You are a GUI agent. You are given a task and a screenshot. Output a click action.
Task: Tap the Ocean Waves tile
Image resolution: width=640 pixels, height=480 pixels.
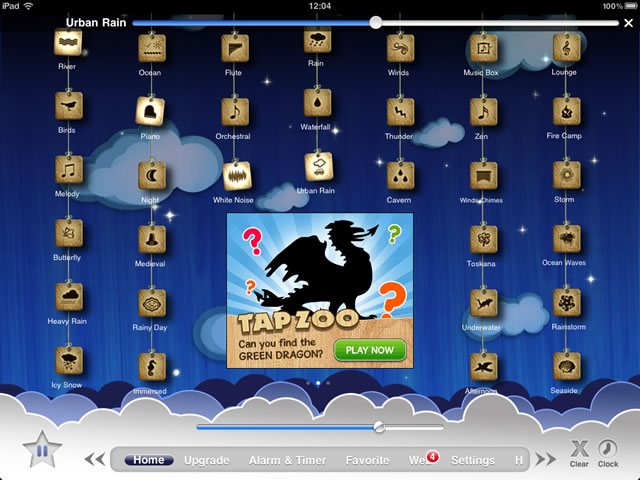pos(567,239)
